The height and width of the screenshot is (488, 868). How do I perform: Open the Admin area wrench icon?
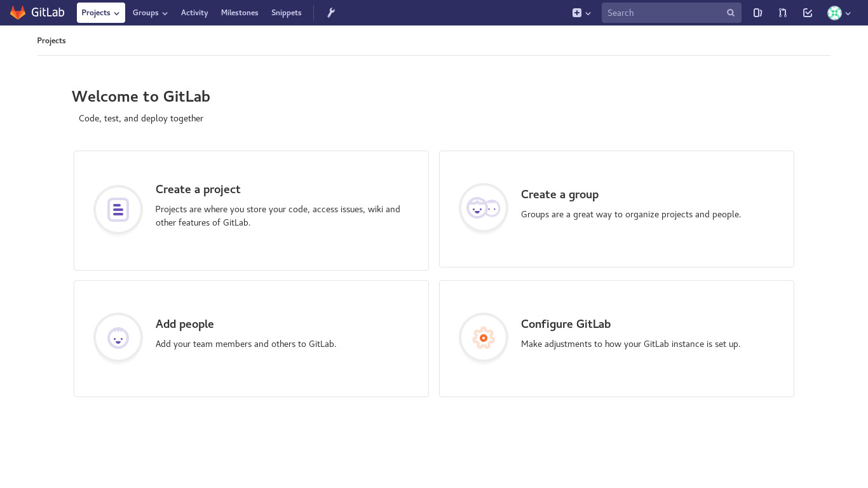331,13
